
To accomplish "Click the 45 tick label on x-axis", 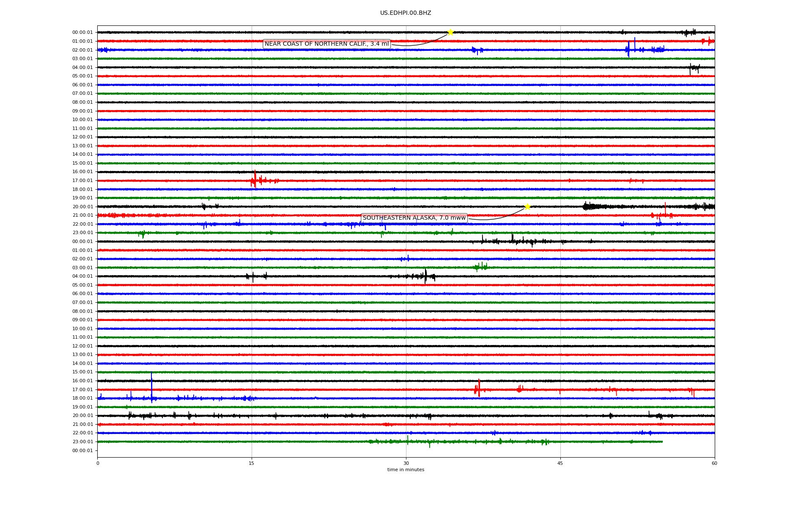I will point(560,463).
